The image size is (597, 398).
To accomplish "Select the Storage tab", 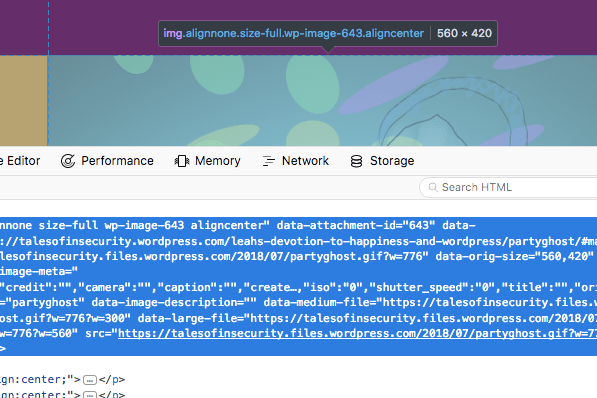I will click(382, 161).
